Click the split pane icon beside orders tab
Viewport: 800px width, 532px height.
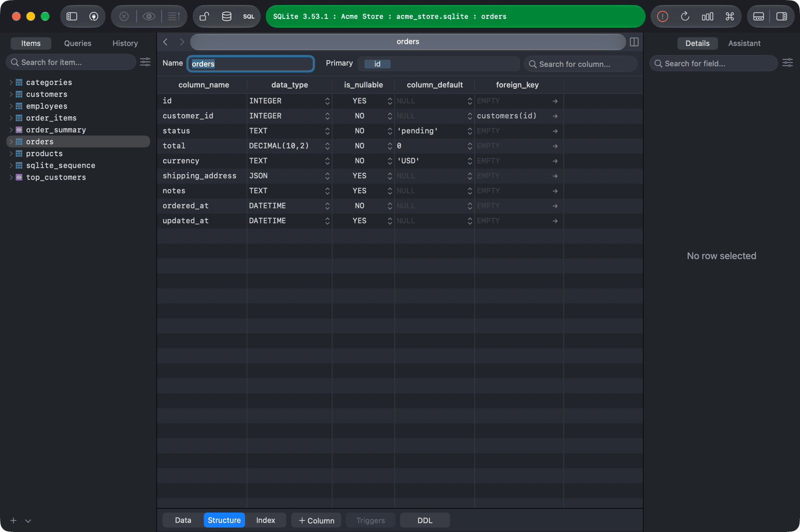tap(634, 42)
